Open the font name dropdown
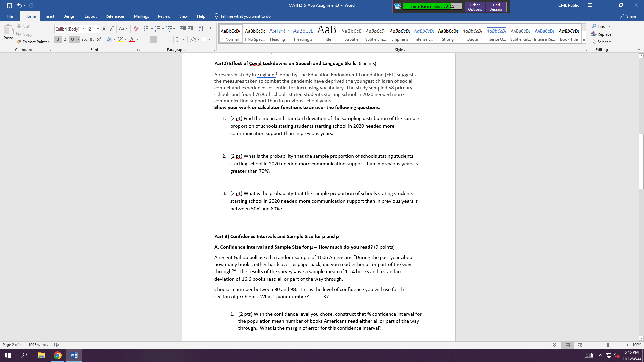This screenshot has height=362, width=644. (83, 29)
